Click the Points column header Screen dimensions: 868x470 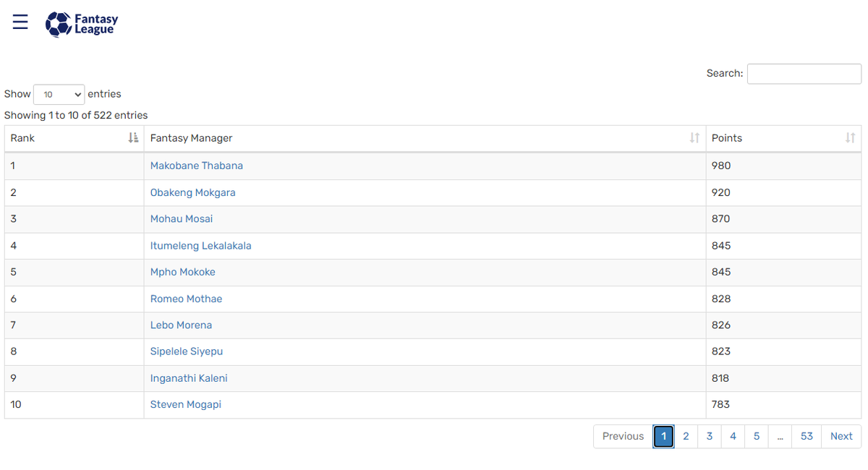click(x=783, y=138)
